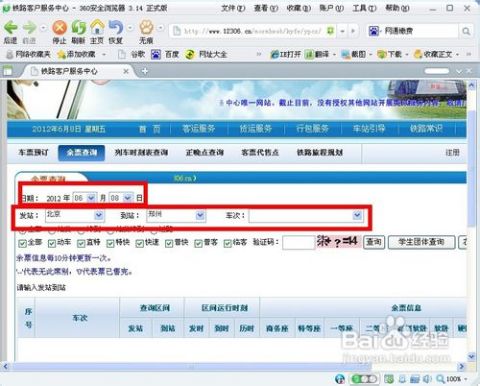Image resolution: width=480 pixels, height=386 pixels.
Task: Click the zoom 100% status bar icon
Action: (x=452, y=379)
